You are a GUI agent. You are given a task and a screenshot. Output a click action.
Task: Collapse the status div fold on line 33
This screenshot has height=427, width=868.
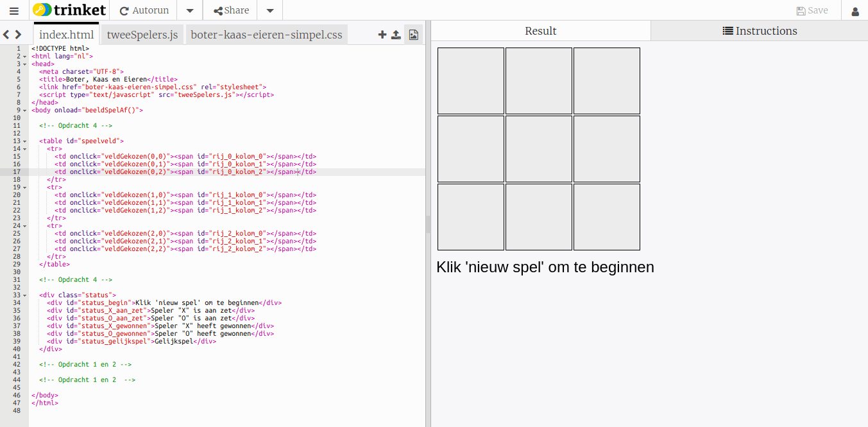coord(24,295)
